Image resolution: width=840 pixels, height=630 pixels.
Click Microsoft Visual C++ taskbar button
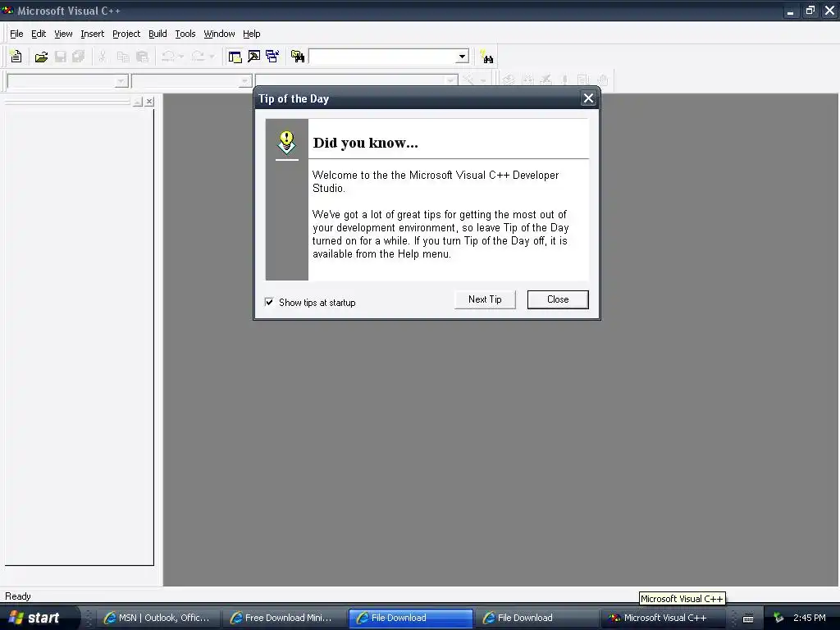coord(663,618)
